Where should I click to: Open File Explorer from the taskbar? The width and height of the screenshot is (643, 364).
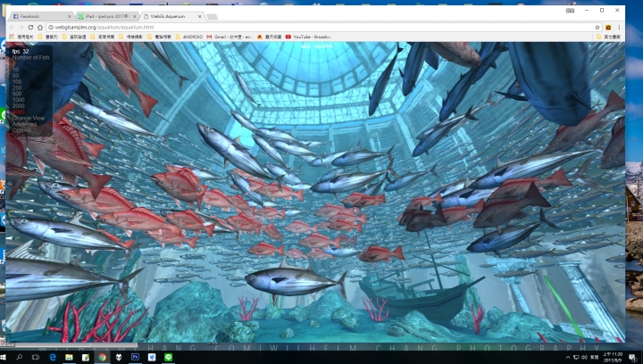coord(69,357)
